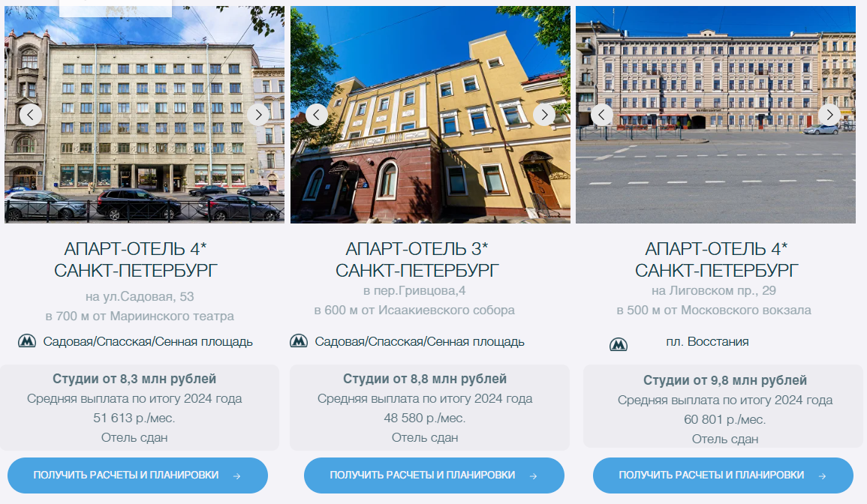867x504 pixels.
Task: Click metro icon beside пл. Восстания
Action: tap(619, 345)
